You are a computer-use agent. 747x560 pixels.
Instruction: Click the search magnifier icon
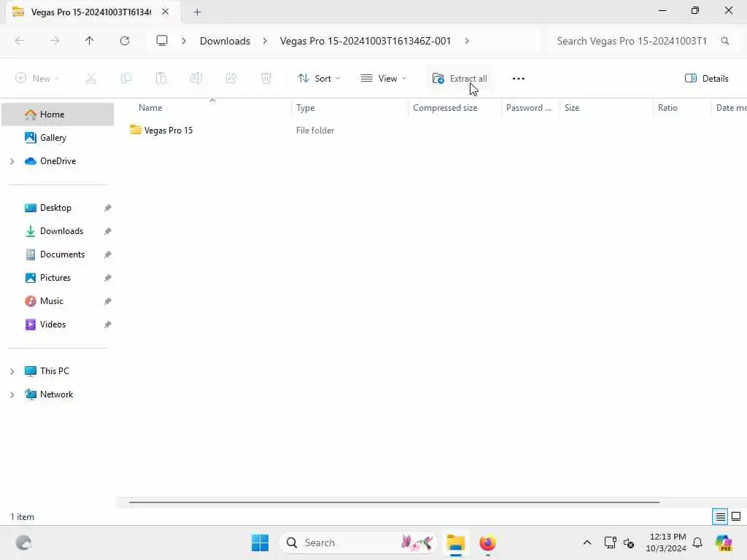click(x=724, y=41)
